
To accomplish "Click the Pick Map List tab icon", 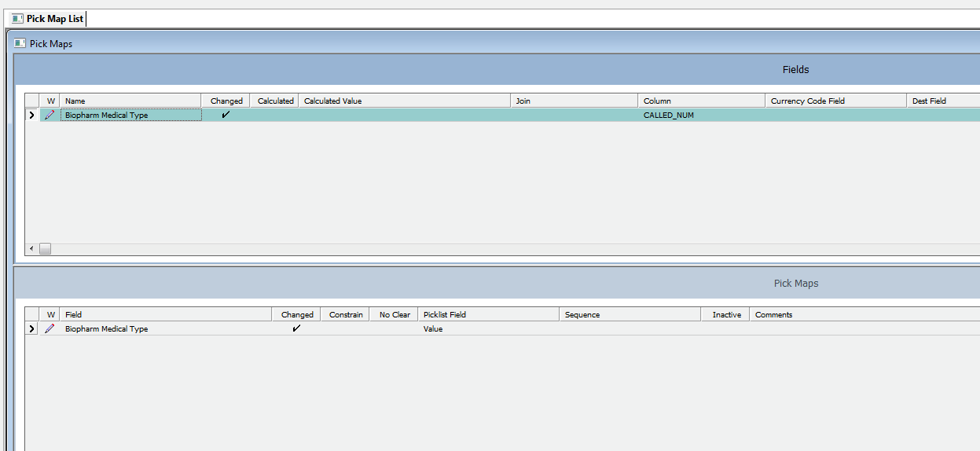I will pos(17,19).
